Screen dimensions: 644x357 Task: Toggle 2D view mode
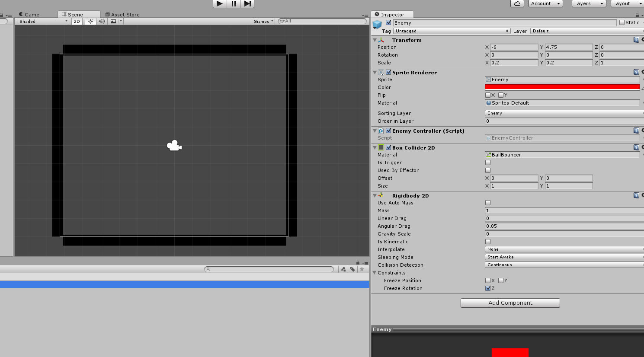tap(77, 21)
